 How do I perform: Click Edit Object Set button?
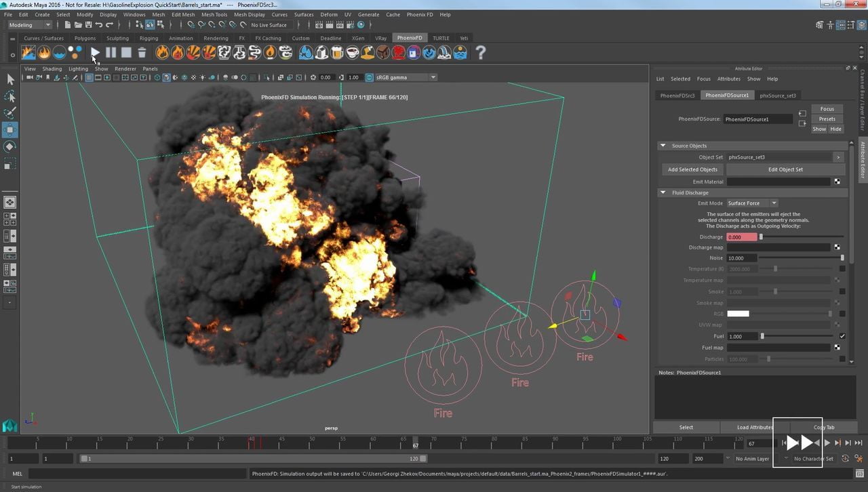point(785,169)
